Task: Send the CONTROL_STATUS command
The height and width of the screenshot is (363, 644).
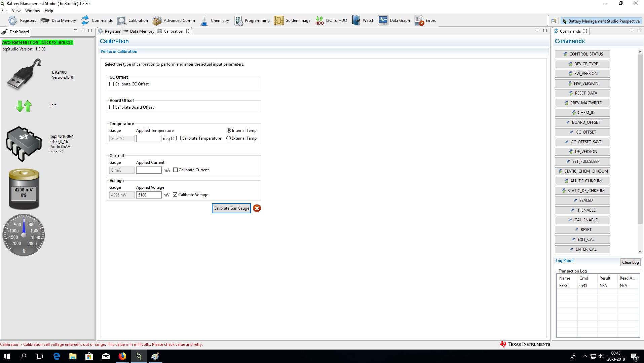Action: 582,54
